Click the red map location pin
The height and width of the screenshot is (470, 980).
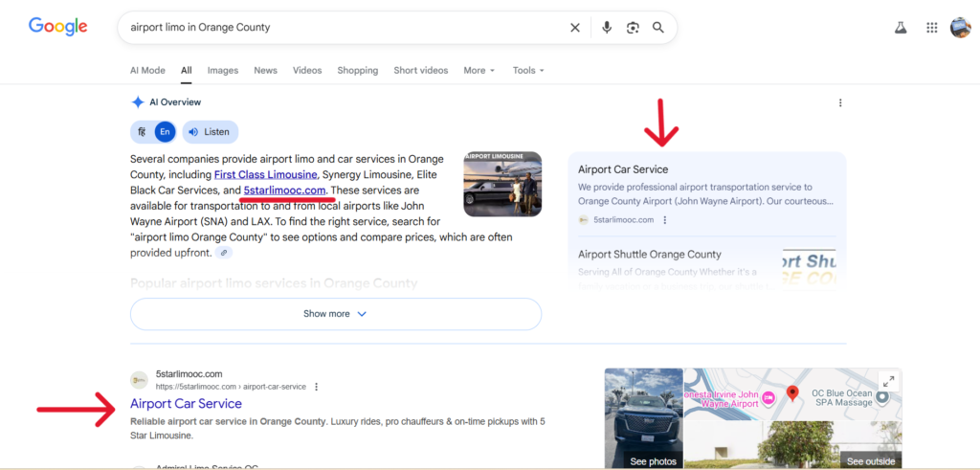pos(792,393)
